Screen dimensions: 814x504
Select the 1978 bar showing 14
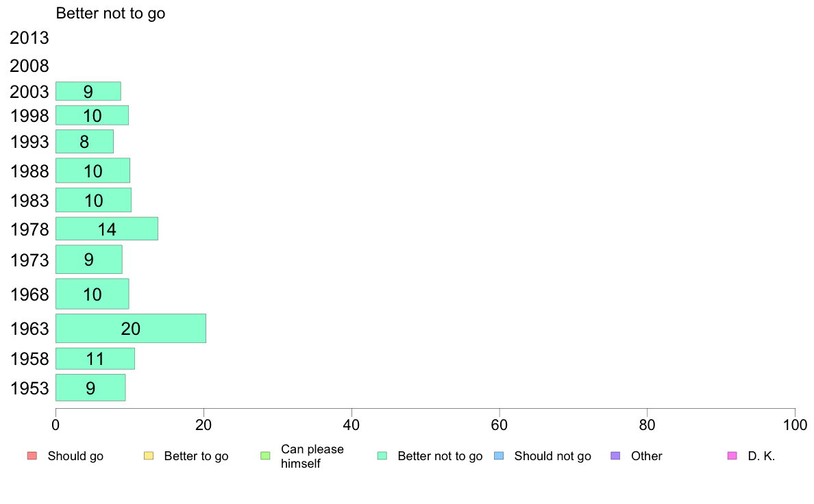(107, 229)
